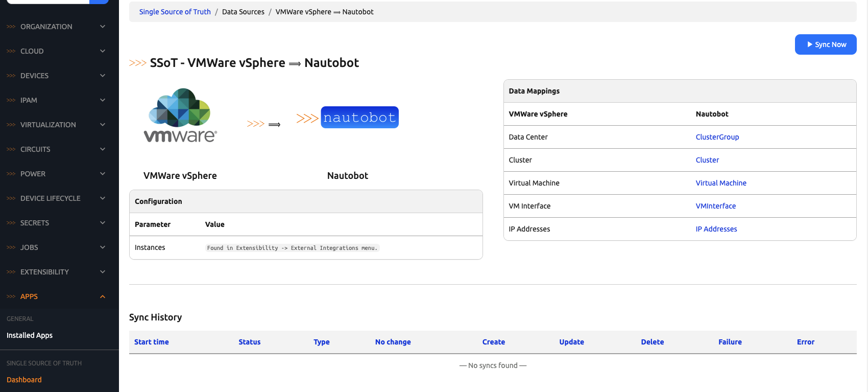
Task: Click the blue Nautobot logo badge
Action: (x=359, y=118)
